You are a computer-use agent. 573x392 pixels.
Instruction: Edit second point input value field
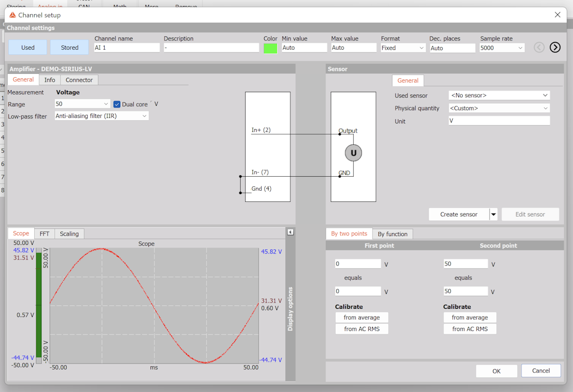466,264
